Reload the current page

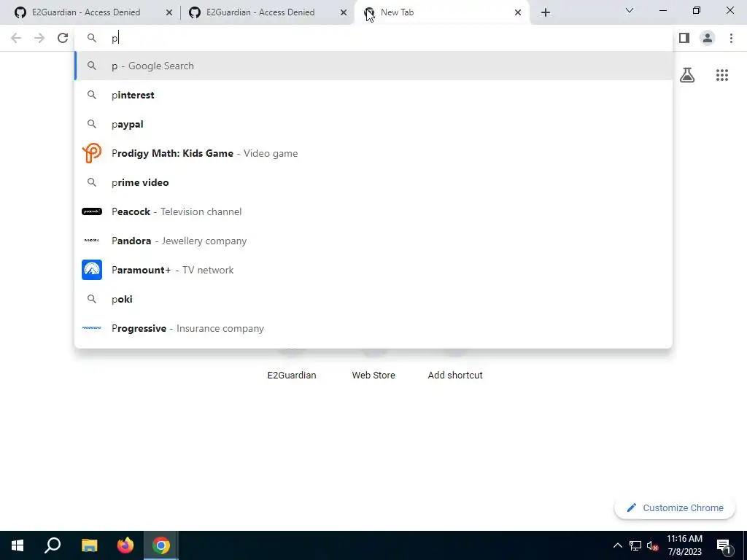63,38
